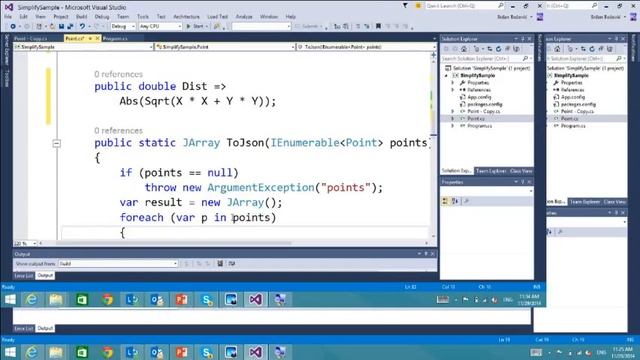Toggle Alphabetical sort in Properties panel
The image size is (640, 360).
coord(455,201)
